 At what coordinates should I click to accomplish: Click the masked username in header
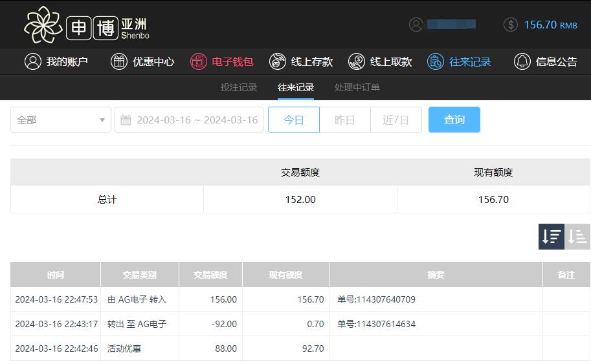(451, 25)
